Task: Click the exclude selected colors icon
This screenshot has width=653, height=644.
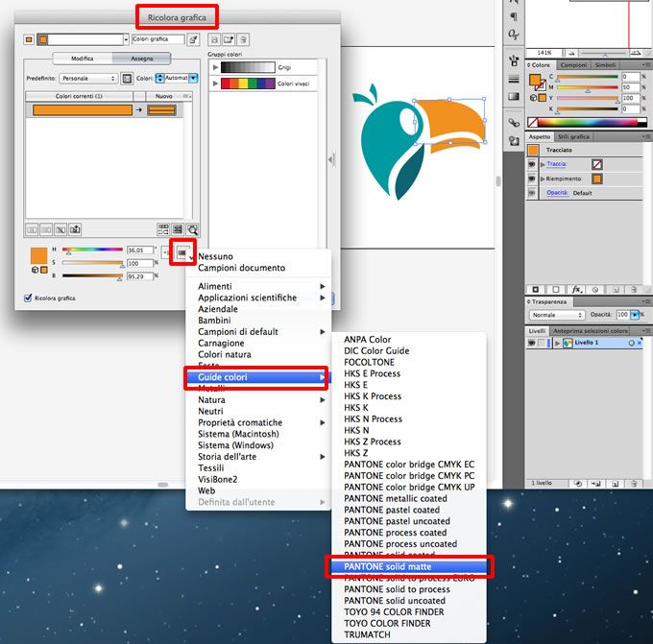Action: pos(60,229)
